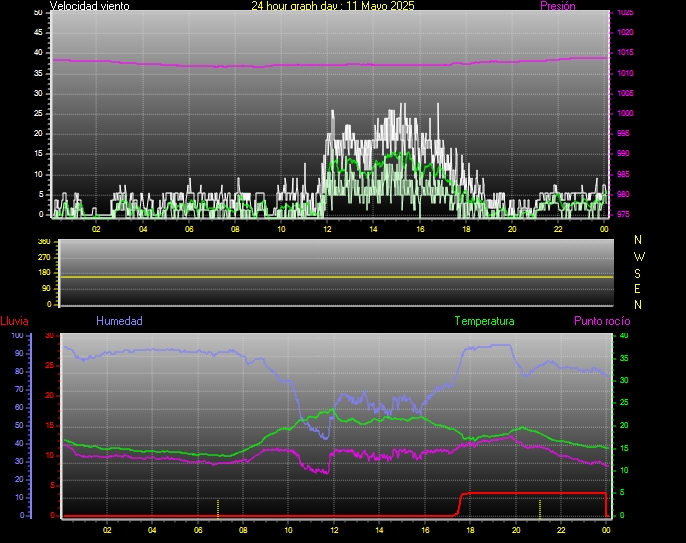Click the 270 wind direction axis value
This screenshot has width=686, height=543.
click(x=44, y=257)
